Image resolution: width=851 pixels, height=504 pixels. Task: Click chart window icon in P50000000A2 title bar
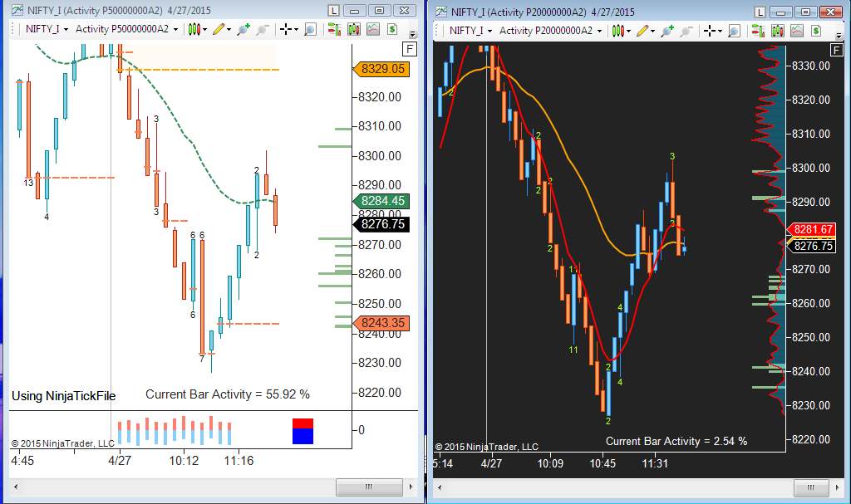point(17,10)
